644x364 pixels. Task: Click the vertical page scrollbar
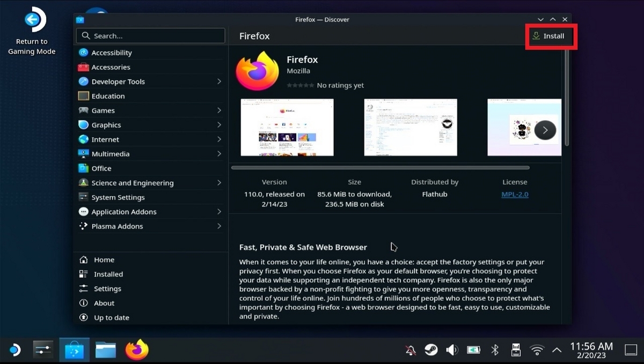(x=567, y=96)
